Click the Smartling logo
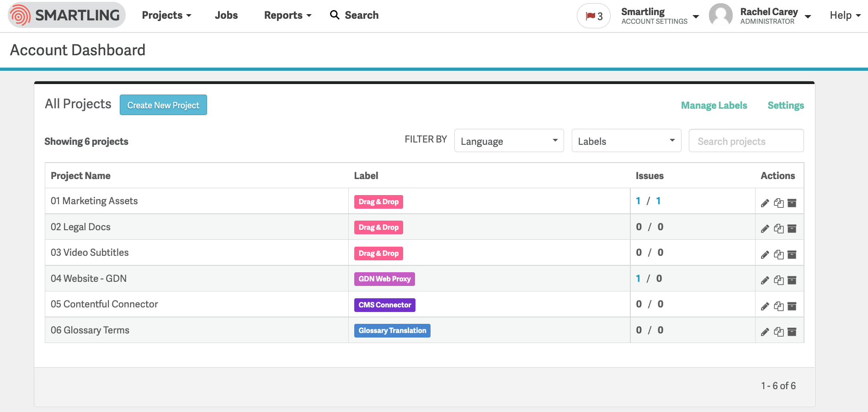The height and width of the screenshot is (412, 868). [66, 15]
